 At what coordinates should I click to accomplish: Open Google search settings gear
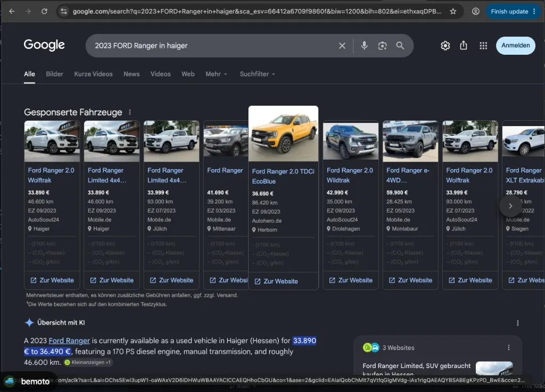(445, 46)
